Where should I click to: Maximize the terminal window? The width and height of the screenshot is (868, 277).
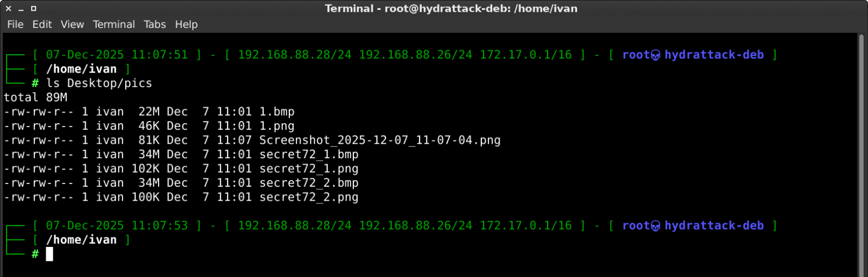pos(33,8)
